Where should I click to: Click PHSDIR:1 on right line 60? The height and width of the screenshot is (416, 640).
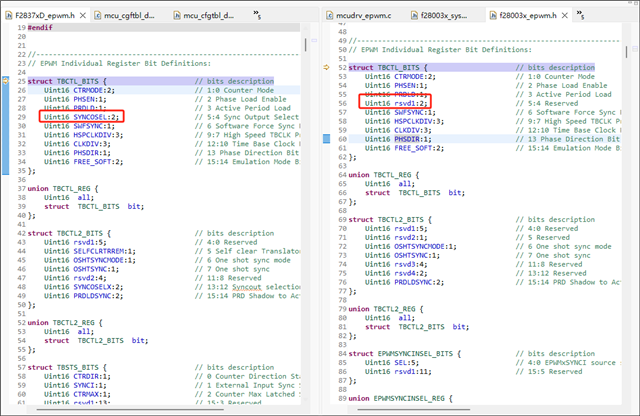tap(413, 139)
